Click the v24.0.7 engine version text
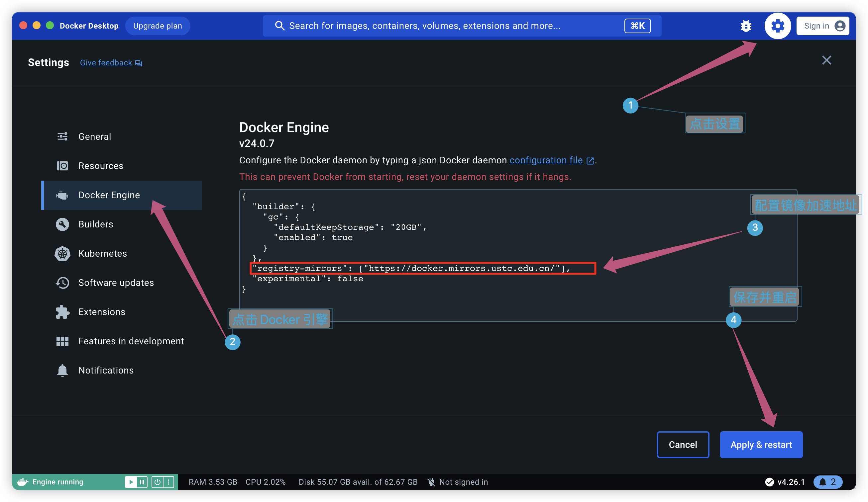Screen dimensions: 868x502 coord(257,143)
